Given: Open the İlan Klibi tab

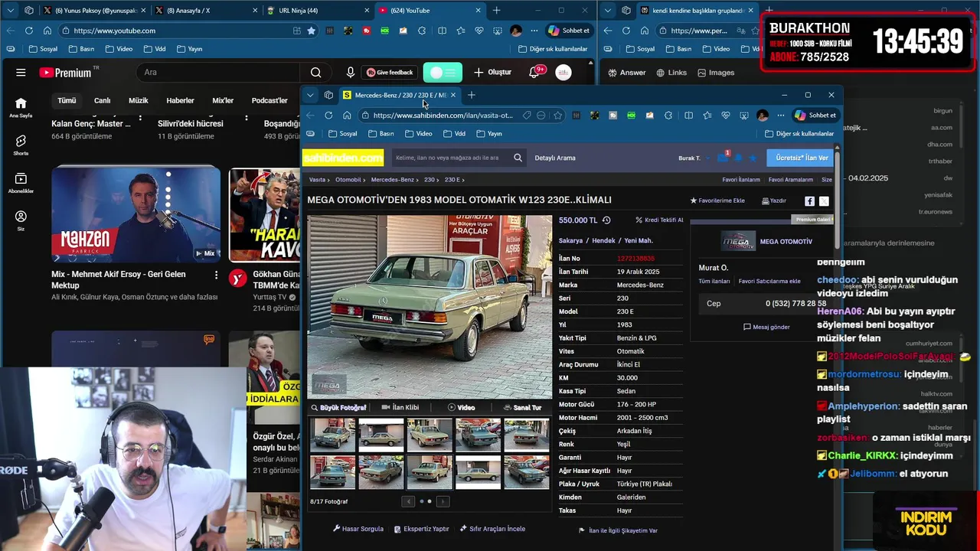Looking at the screenshot, I should (x=400, y=408).
